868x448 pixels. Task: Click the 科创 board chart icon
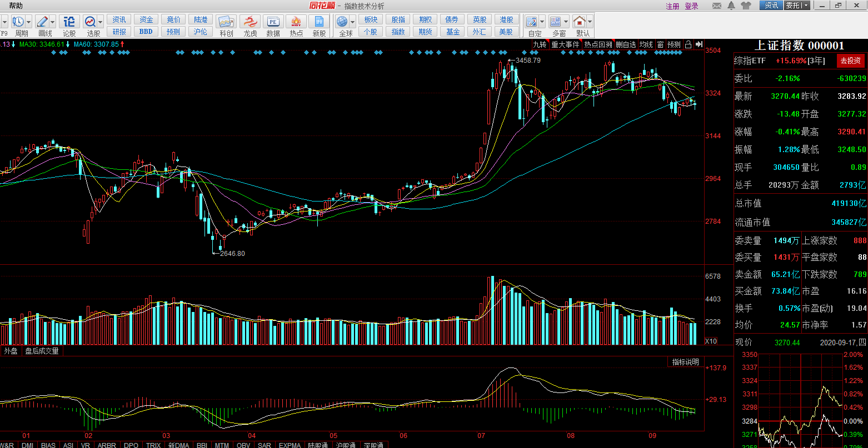pos(226,22)
